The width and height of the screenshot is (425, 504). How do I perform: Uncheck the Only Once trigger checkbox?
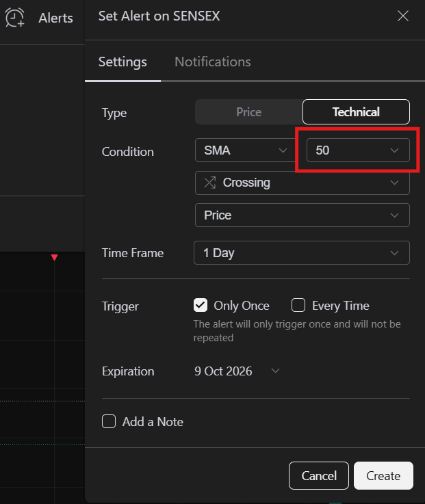click(201, 305)
